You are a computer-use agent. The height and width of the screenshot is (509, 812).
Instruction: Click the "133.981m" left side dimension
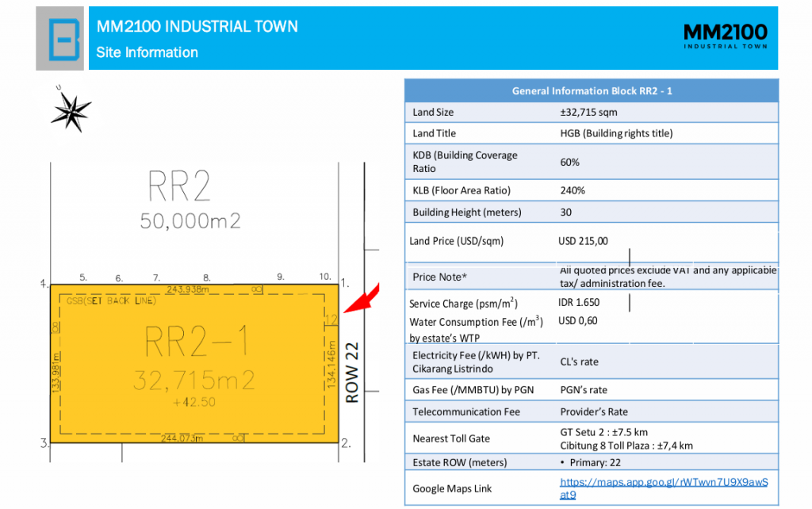(56, 372)
